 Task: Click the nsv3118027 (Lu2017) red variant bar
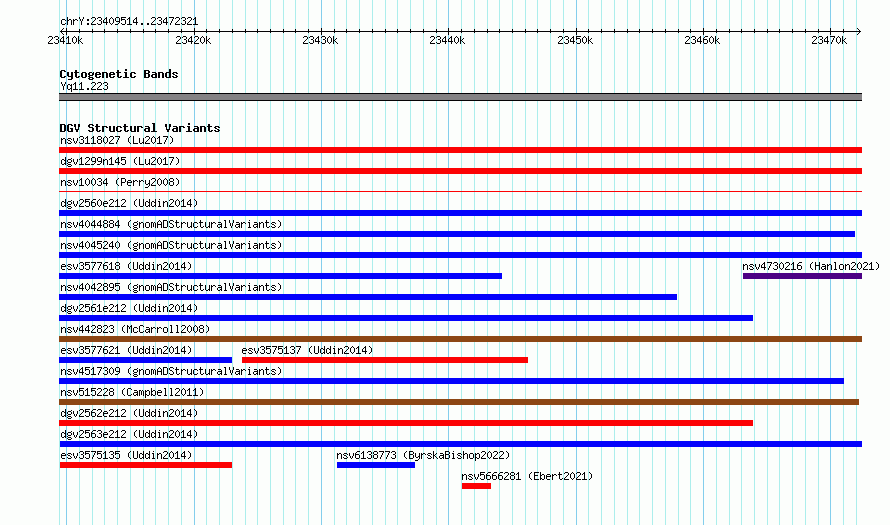[x=460, y=150]
